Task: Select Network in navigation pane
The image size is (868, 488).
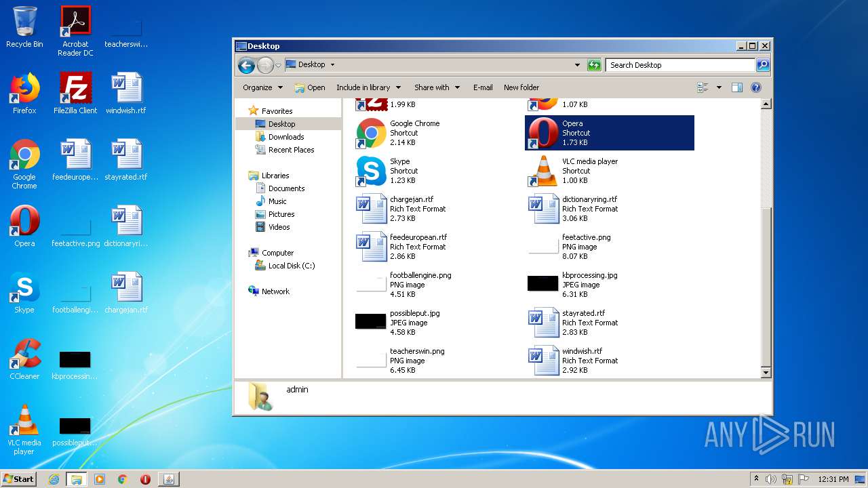Action: 269,291
